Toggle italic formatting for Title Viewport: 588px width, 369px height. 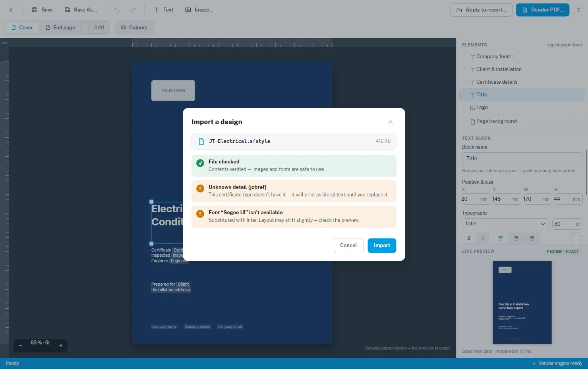click(483, 238)
